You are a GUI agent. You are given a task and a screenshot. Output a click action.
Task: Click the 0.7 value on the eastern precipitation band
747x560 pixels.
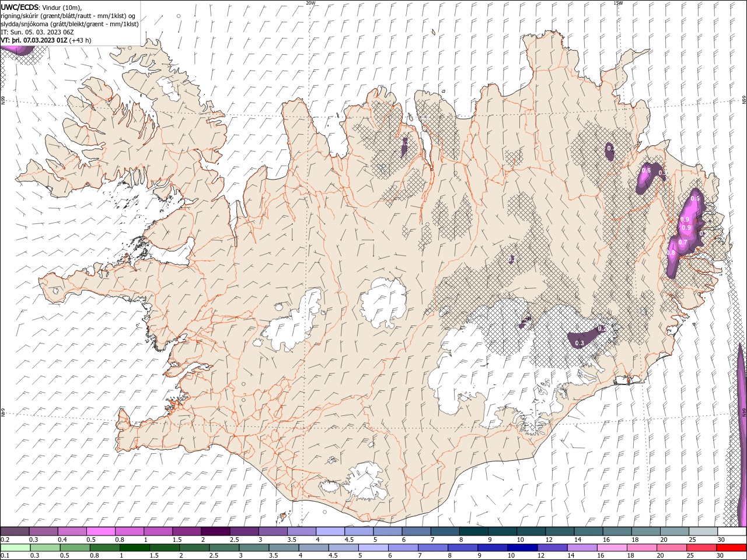click(x=682, y=242)
